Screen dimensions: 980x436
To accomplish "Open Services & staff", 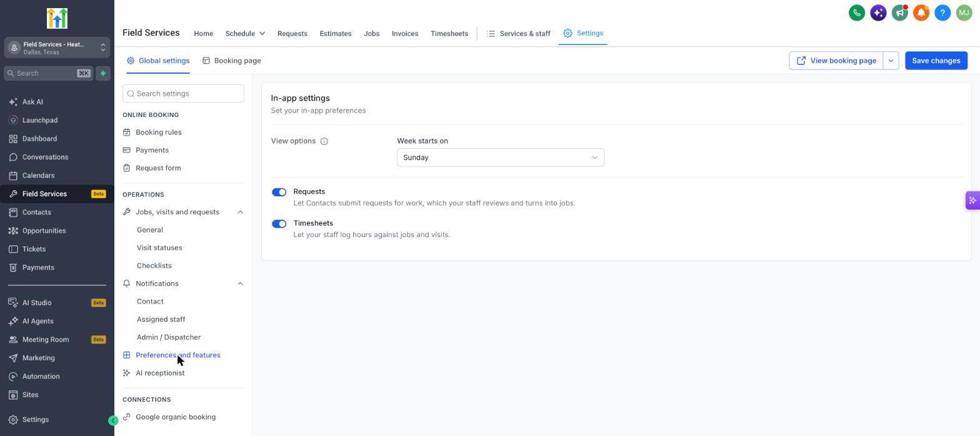I will (x=519, y=34).
